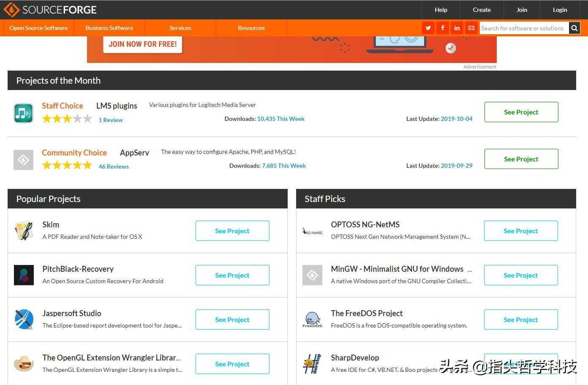Open SourceForge Twitter page icon
This screenshot has height=385, width=588.
(428, 28)
